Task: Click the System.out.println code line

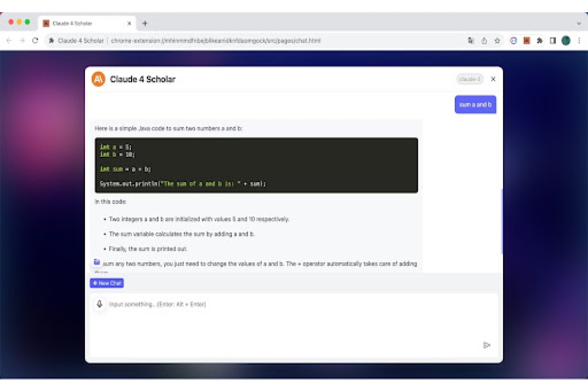Action: click(183, 183)
